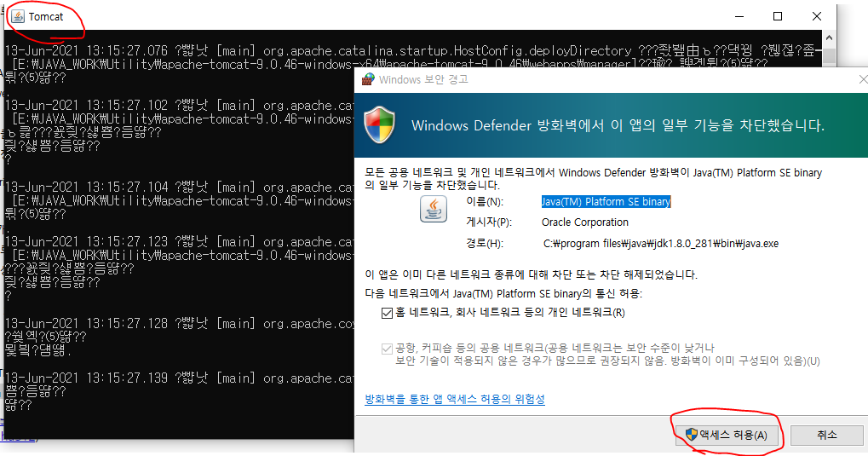The height and width of the screenshot is (456, 868).
Task: Click the Oracle Corporation publisher text
Action: coord(585,222)
